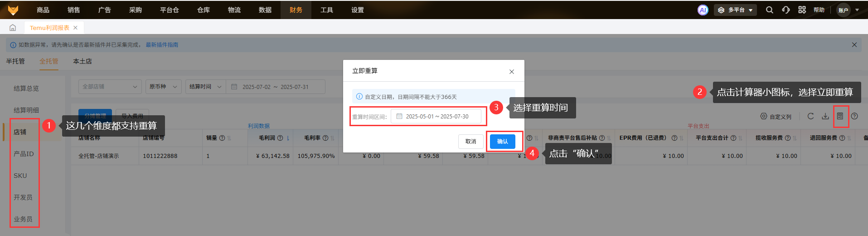Sort by 销量 column arrows
Image resolution: width=868 pixels, height=236 pixels.
click(229, 138)
